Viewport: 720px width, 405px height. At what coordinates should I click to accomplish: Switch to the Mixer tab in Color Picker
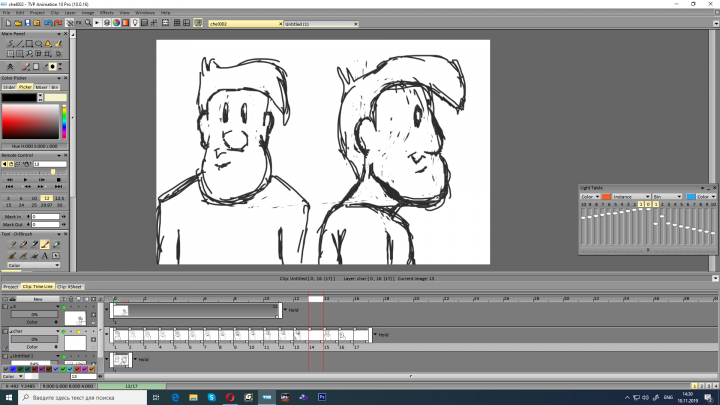click(x=41, y=87)
